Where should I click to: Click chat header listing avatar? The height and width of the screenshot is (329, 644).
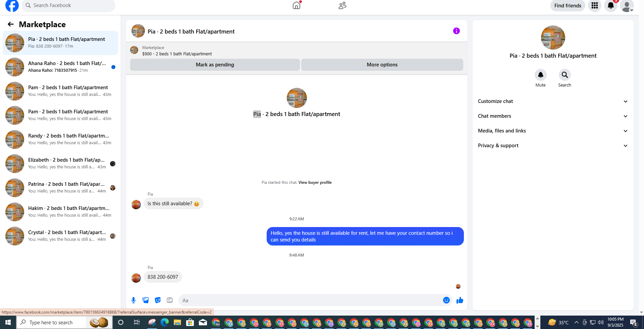coord(138,31)
